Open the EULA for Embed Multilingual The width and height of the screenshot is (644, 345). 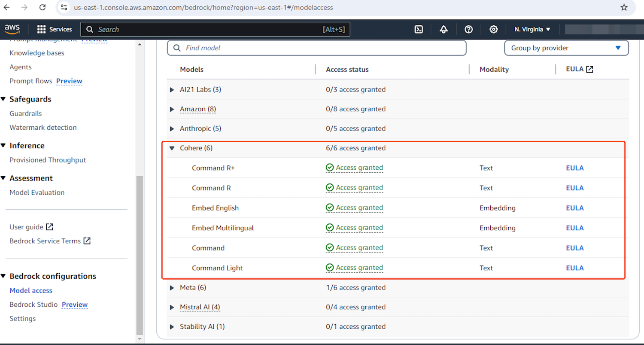pyautogui.click(x=574, y=228)
